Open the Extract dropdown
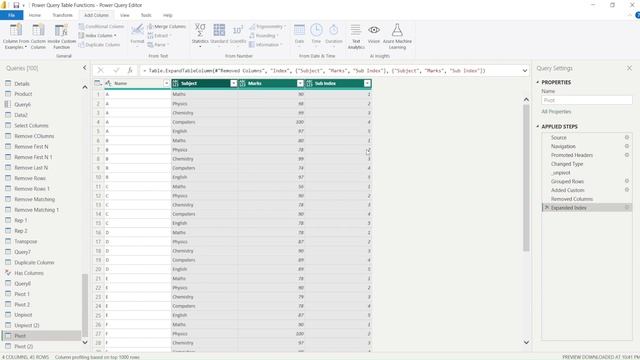 (x=159, y=36)
